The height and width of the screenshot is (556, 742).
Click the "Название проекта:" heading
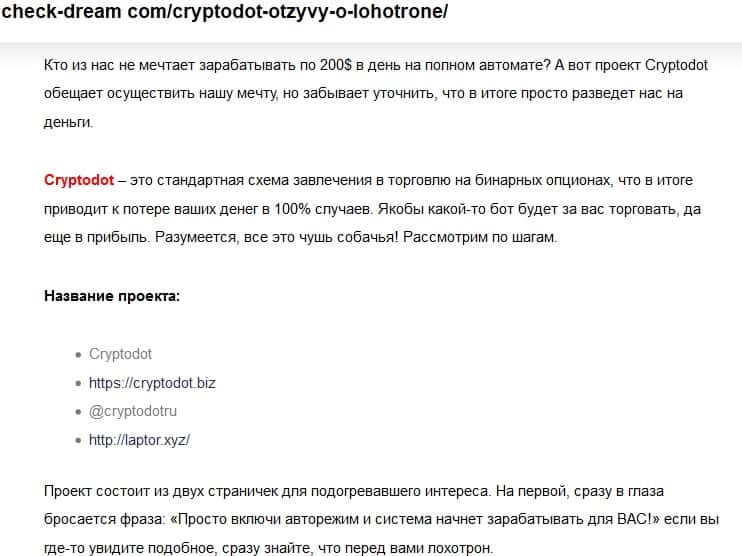tap(112, 297)
